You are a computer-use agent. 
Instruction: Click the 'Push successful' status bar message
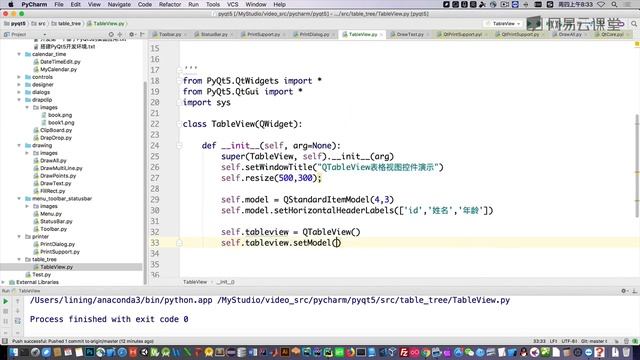click(x=82, y=341)
